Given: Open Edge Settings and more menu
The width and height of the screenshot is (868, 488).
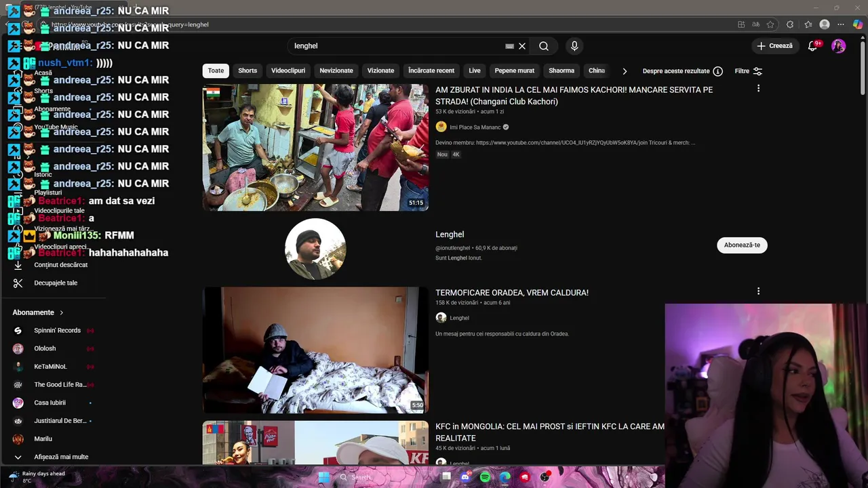Looking at the screenshot, I should tap(841, 24).
